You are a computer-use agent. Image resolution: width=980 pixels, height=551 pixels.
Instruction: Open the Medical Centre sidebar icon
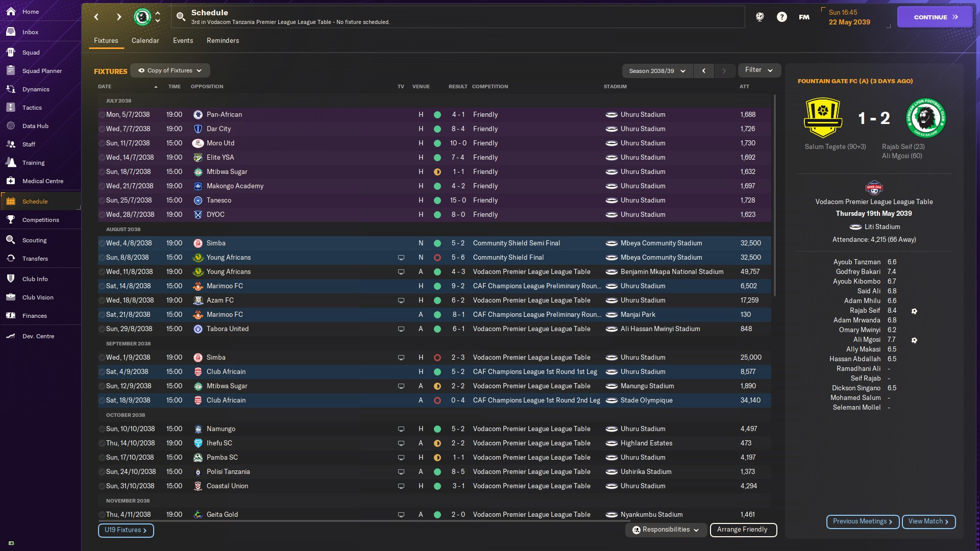11,181
